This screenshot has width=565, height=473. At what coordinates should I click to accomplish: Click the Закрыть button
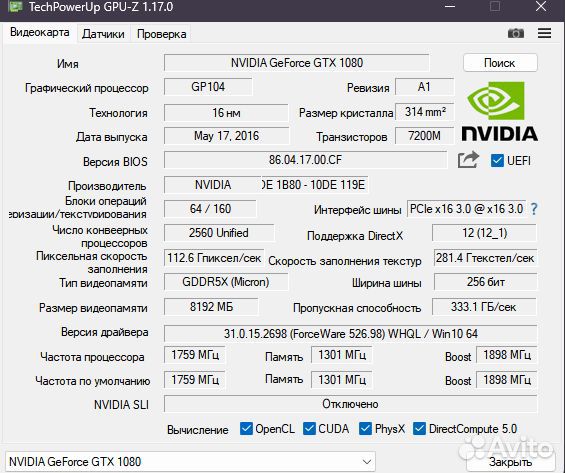click(510, 462)
